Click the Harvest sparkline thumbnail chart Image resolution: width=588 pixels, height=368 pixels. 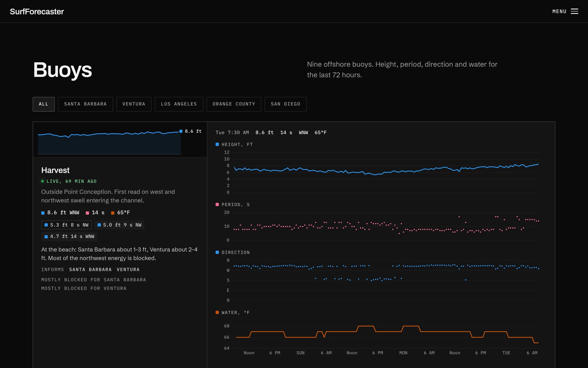click(x=120, y=140)
